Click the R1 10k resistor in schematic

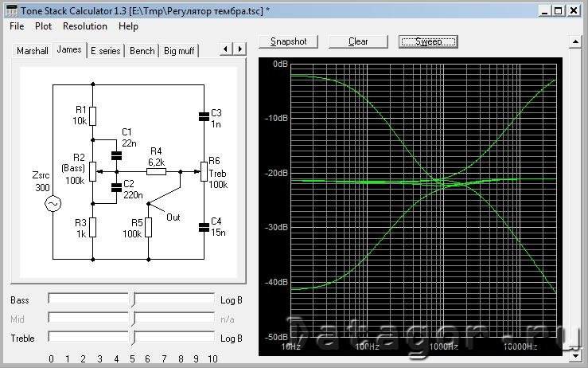pos(92,116)
